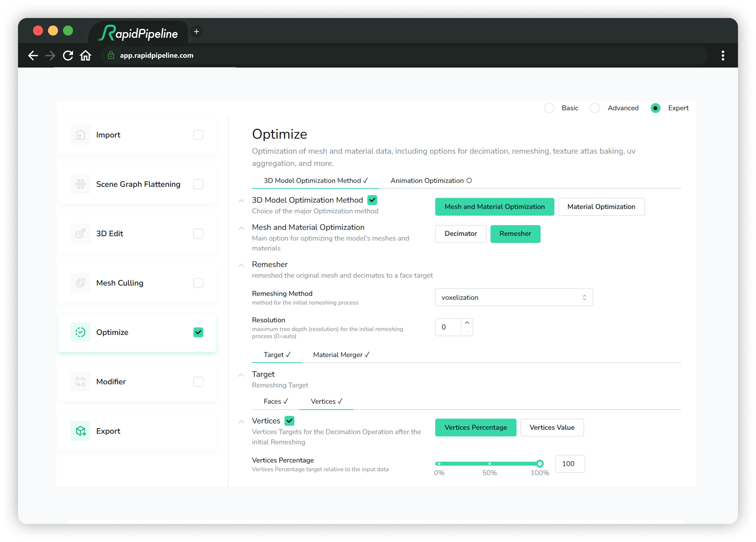
Task: Click the address bar lock icon
Action: click(111, 55)
